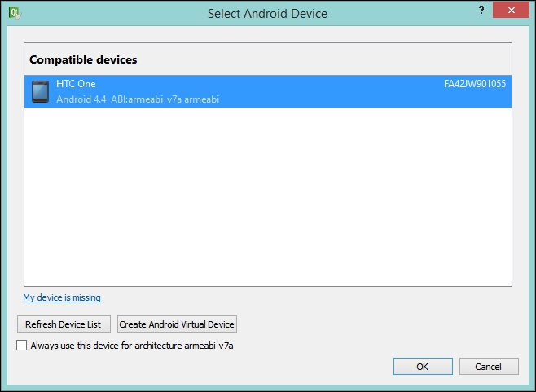Close the Select Android Device dialog
The image size is (536, 392).
pyautogui.click(x=511, y=10)
